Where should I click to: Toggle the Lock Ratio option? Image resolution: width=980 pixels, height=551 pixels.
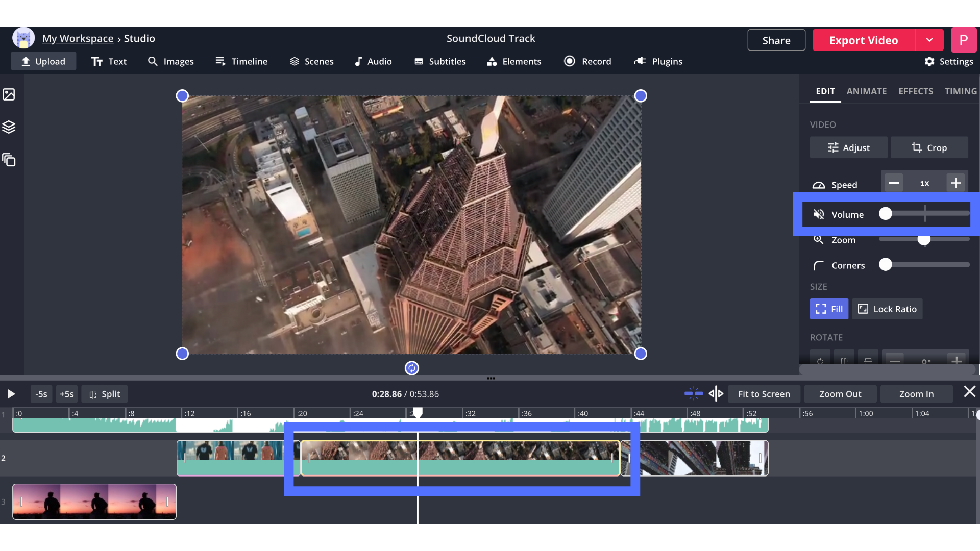tap(887, 309)
